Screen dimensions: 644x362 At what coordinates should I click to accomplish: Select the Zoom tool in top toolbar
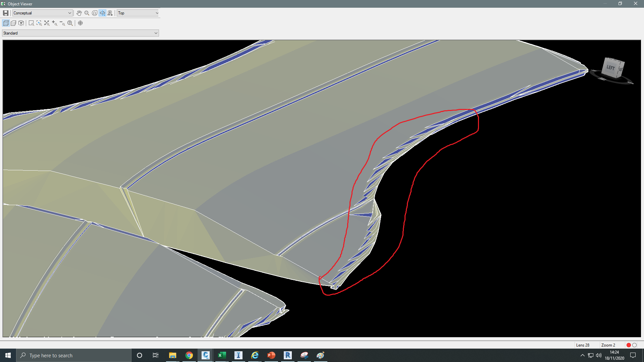(x=87, y=13)
